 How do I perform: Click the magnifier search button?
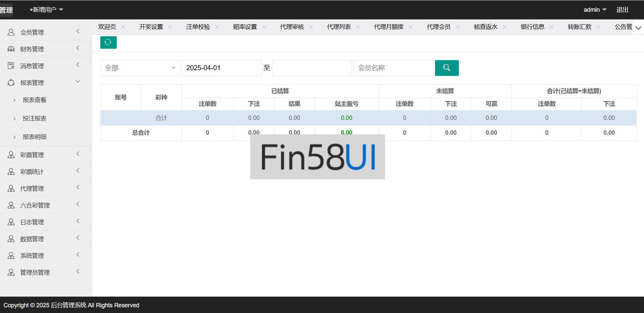(x=446, y=68)
